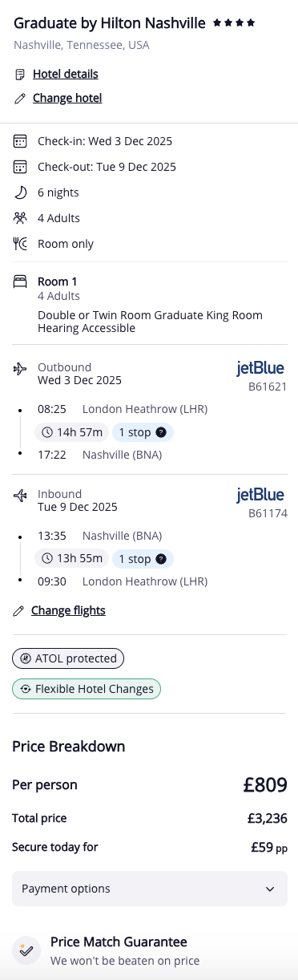Click the Change hotel link
Image resolution: width=298 pixels, height=980 pixels.
tap(67, 99)
